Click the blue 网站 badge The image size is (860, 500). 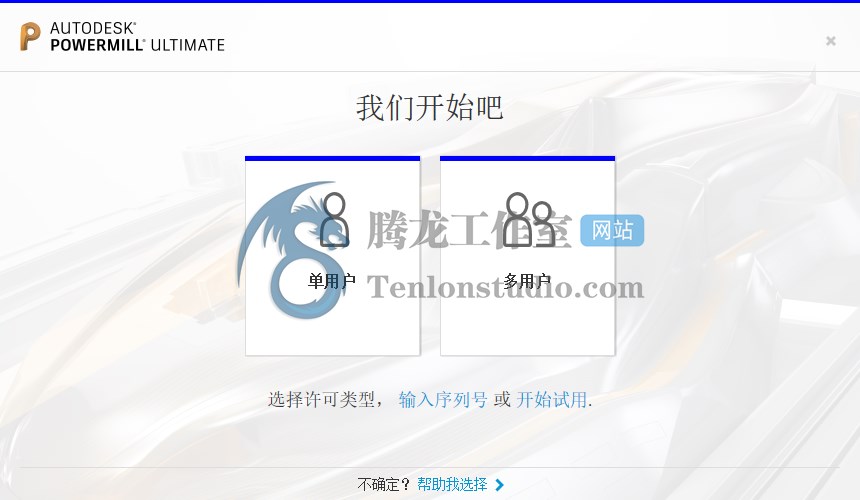pyautogui.click(x=612, y=230)
